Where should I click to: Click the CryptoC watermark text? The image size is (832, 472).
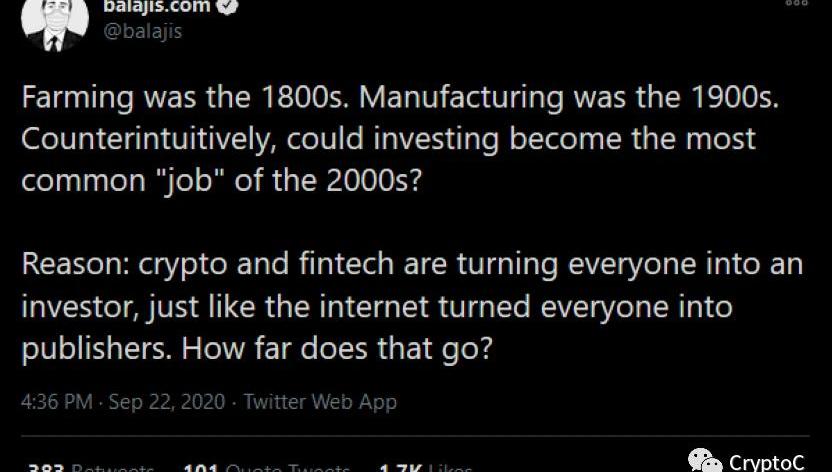(x=766, y=462)
